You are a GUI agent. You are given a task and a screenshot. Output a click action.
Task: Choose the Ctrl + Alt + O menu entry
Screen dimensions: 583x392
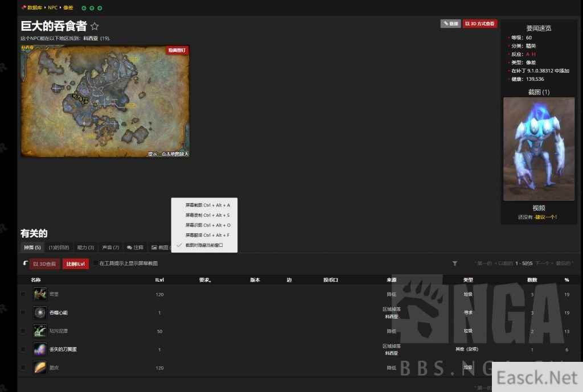(204, 225)
